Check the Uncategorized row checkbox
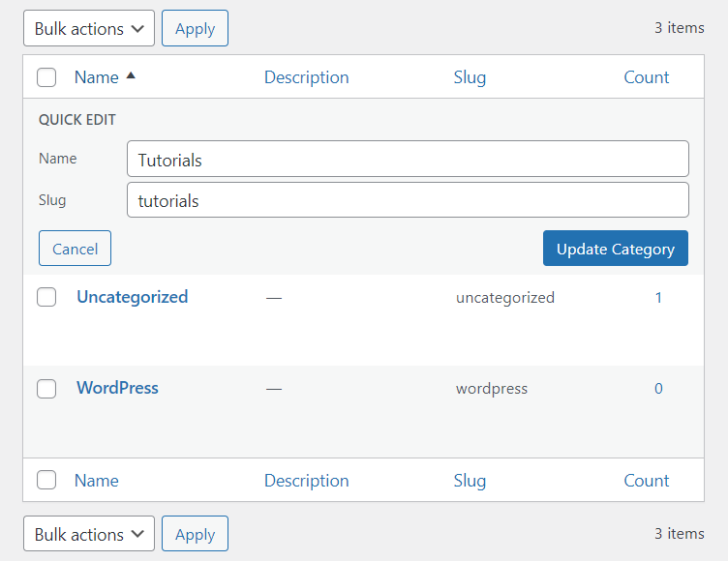Screen dimensions: 728x561 click(46, 298)
